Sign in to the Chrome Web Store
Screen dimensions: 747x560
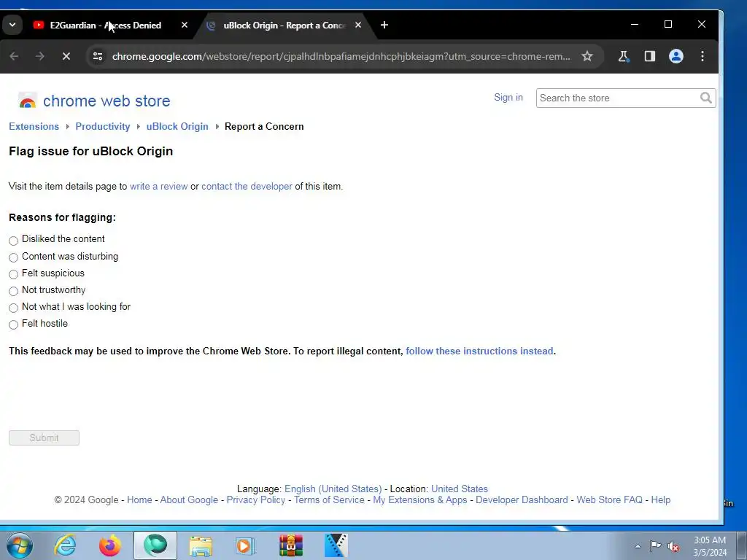tap(508, 97)
